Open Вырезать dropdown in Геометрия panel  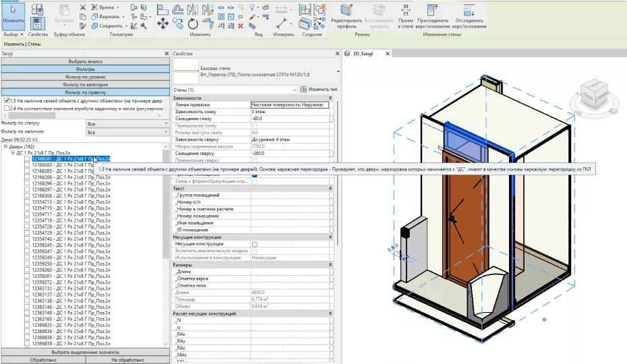click(x=122, y=16)
